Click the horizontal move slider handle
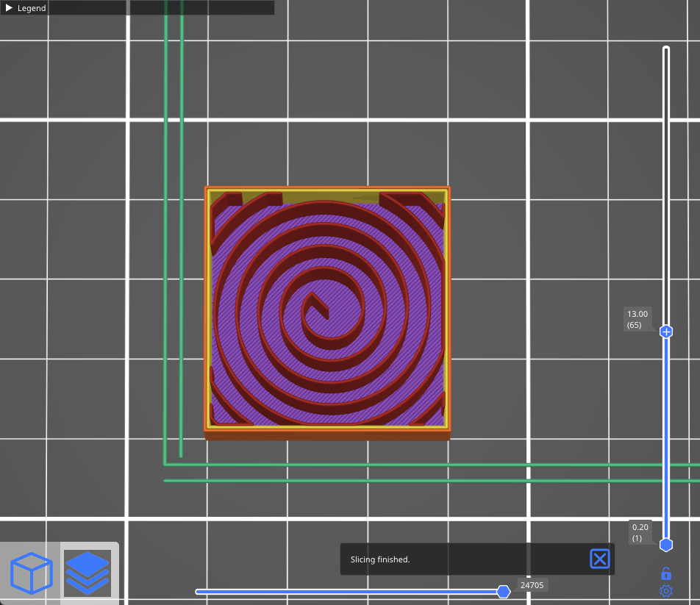The width and height of the screenshot is (700, 605). pos(504,591)
